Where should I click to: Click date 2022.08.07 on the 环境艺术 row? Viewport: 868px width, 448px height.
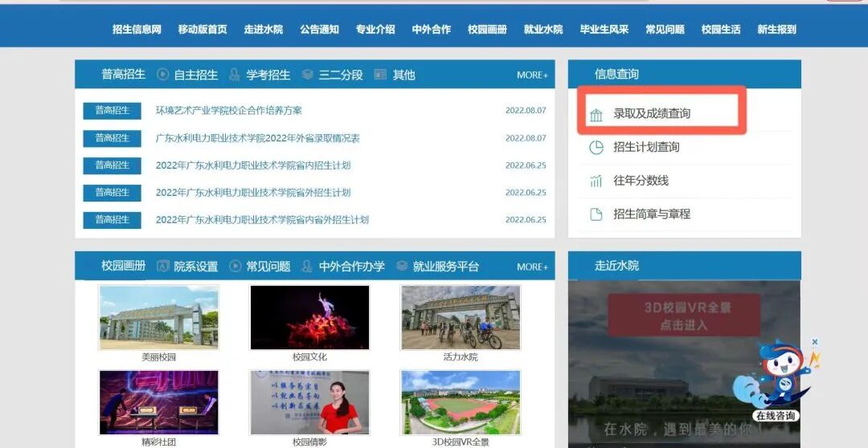pyautogui.click(x=526, y=111)
